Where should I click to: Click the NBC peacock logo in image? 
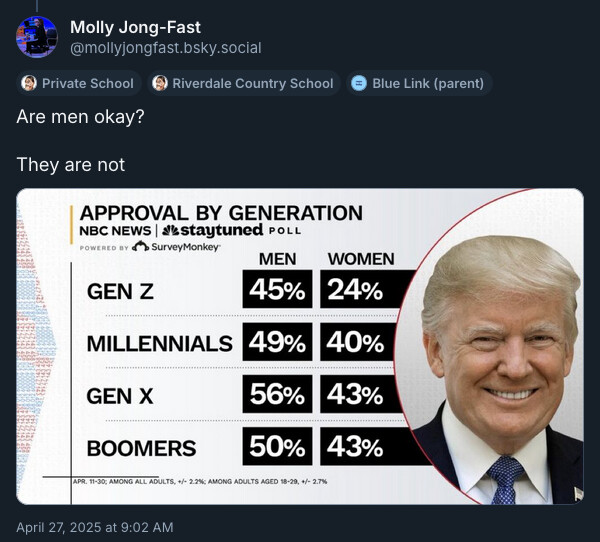[x=170, y=230]
